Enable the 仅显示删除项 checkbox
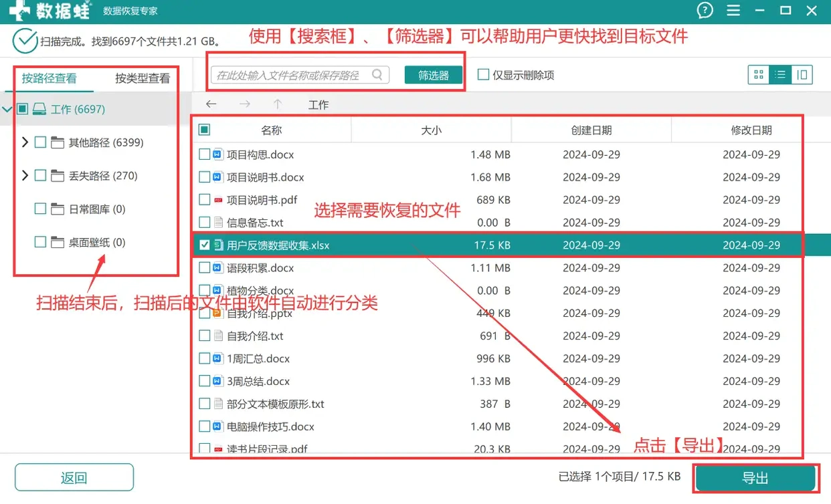The height and width of the screenshot is (504, 831). [x=482, y=74]
